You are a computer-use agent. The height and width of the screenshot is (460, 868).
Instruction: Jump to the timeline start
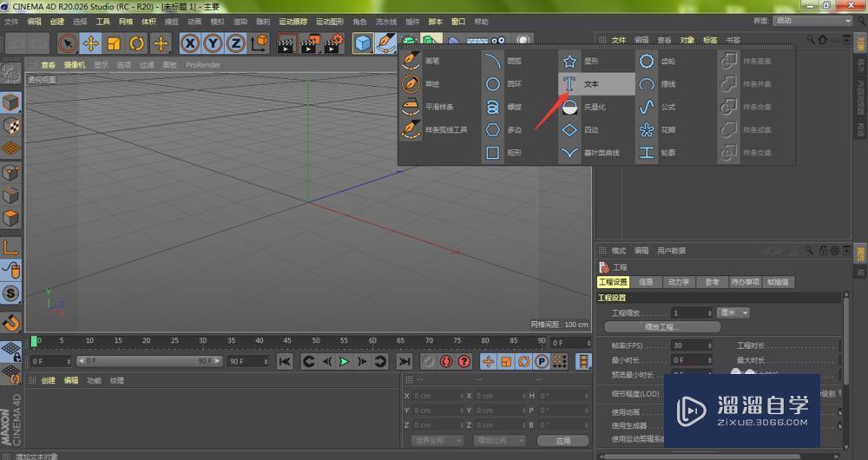[x=285, y=361]
